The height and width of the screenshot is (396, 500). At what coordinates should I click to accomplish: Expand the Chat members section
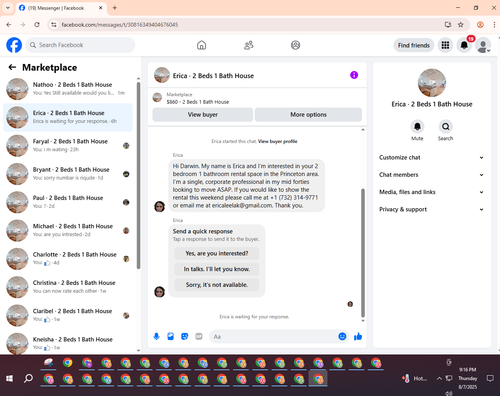[432, 175]
